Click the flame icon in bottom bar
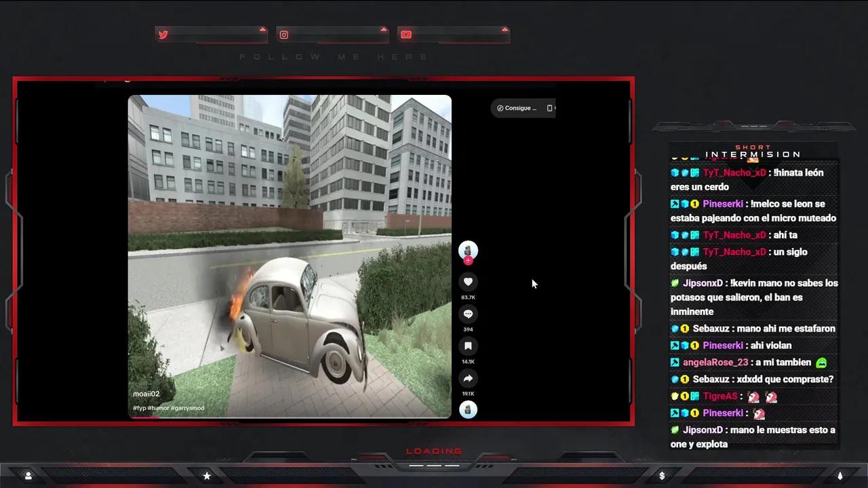The width and height of the screenshot is (868, 488). 840,476
